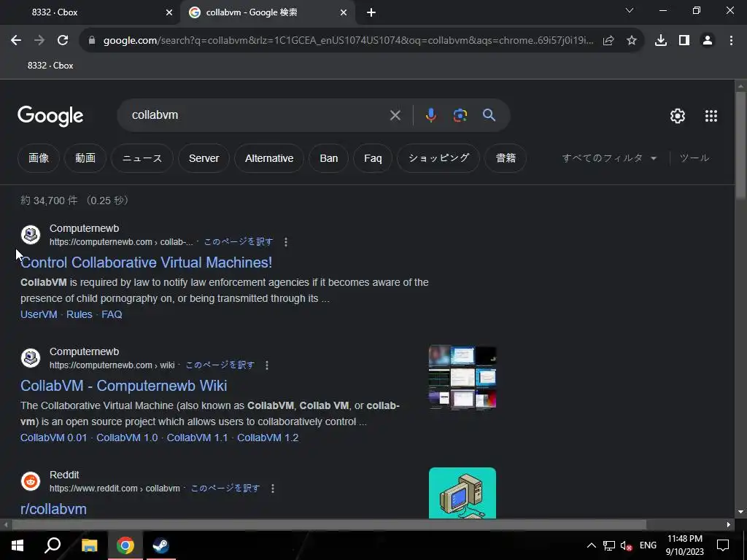Select the Faq filter chip
This screenshot has height=560, width=747.
click(x=373, y=158)
